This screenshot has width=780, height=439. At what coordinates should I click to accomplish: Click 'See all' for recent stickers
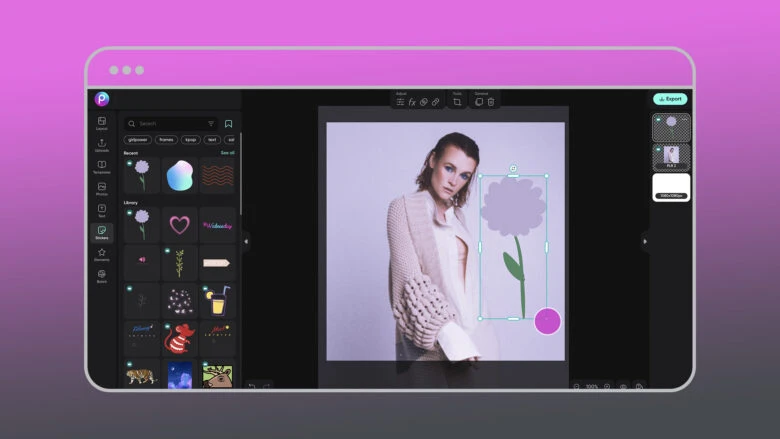coord(227,153)
